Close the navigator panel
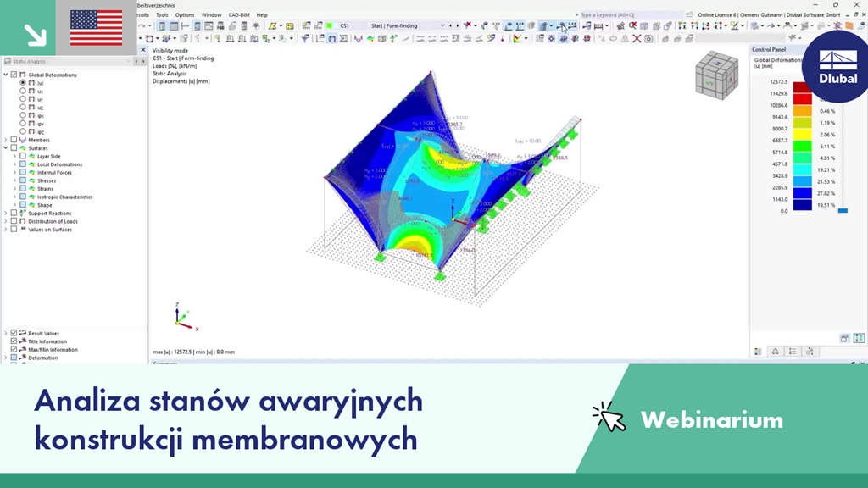This screenshot has width=868, height=488. (142, 50)
